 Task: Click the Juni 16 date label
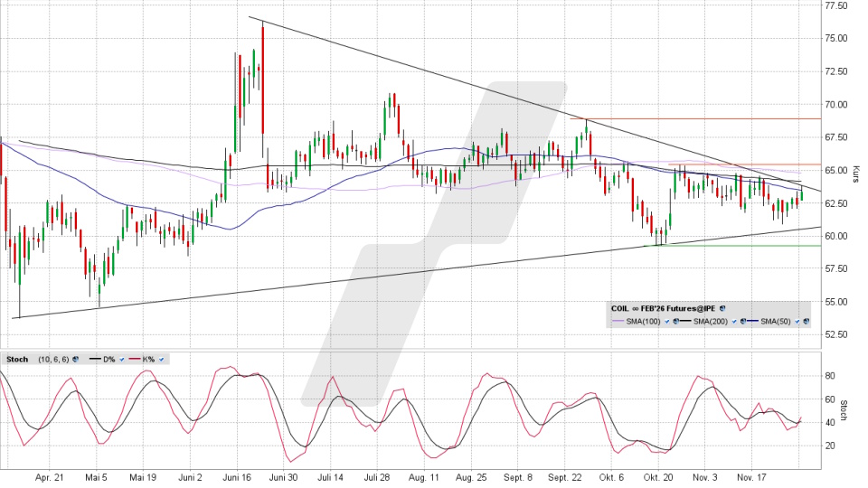pyautogui.click(x=237, y=477)
